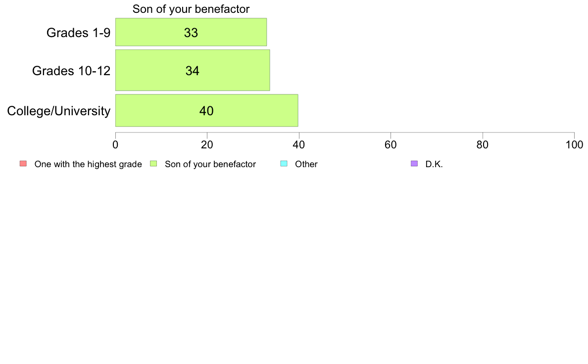588x364 pixels.
Task: Click the value 40 inside the bar
Action: point(206,111)
